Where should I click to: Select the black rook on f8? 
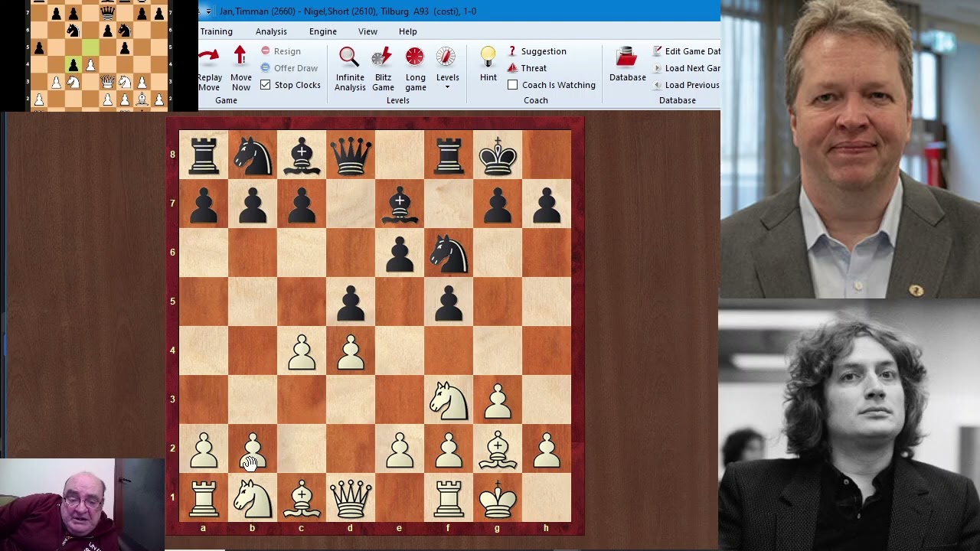point(449,155)
